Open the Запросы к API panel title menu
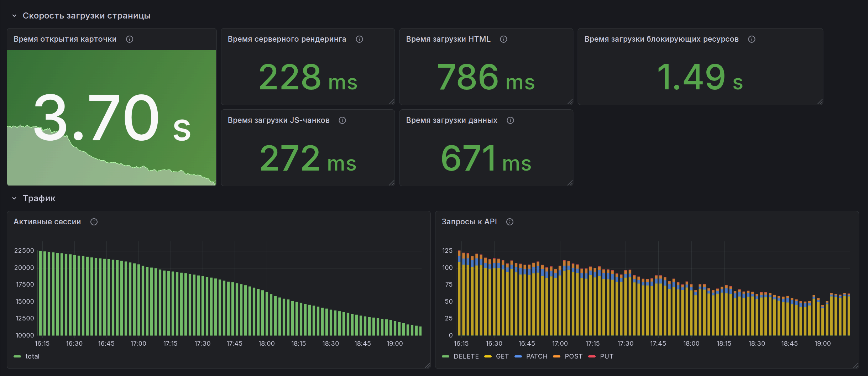 [x=469, y=222]
